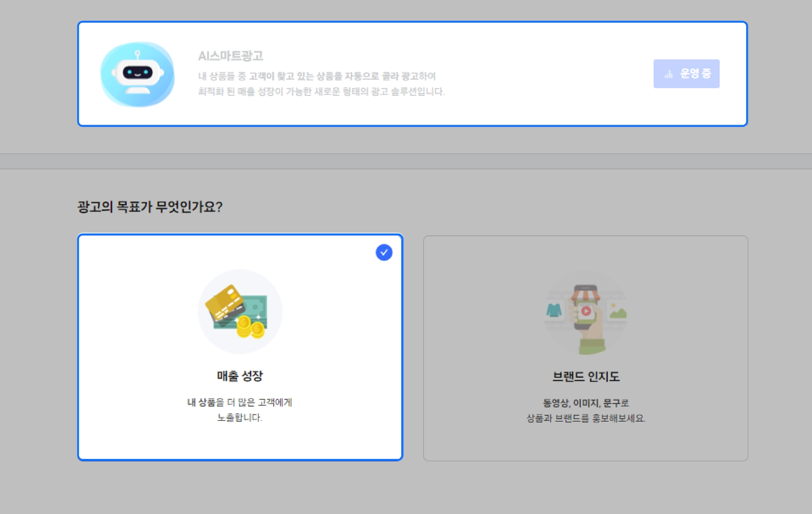Select the 브랜드 인지도 goal card
Viewport: 812px width, 514px height.
coord(585,440)
